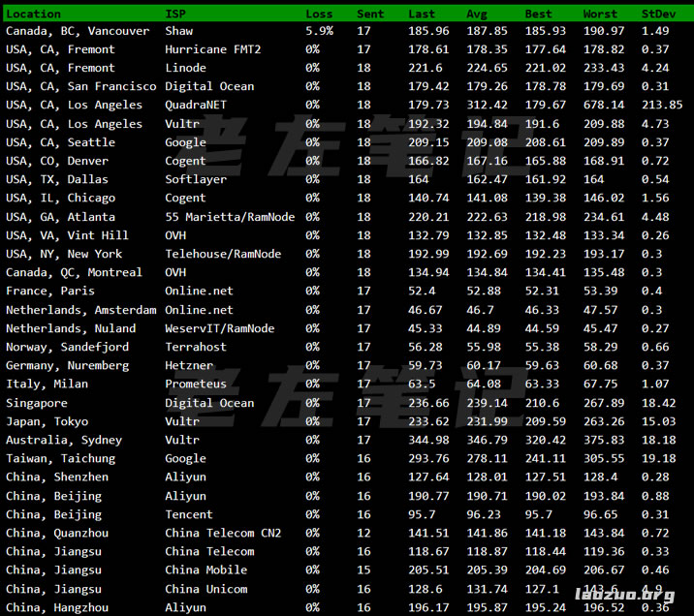Click 'USA, IL, Chicago' location
Screen dimensions: 694x616
(61, 199)
